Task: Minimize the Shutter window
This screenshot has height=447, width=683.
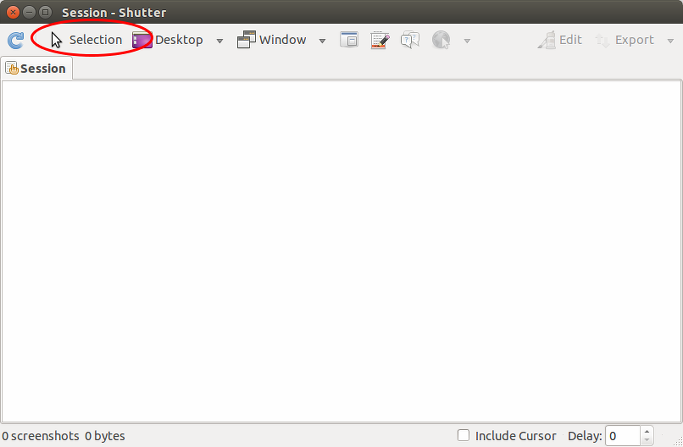Action: (x=29, y=12)
